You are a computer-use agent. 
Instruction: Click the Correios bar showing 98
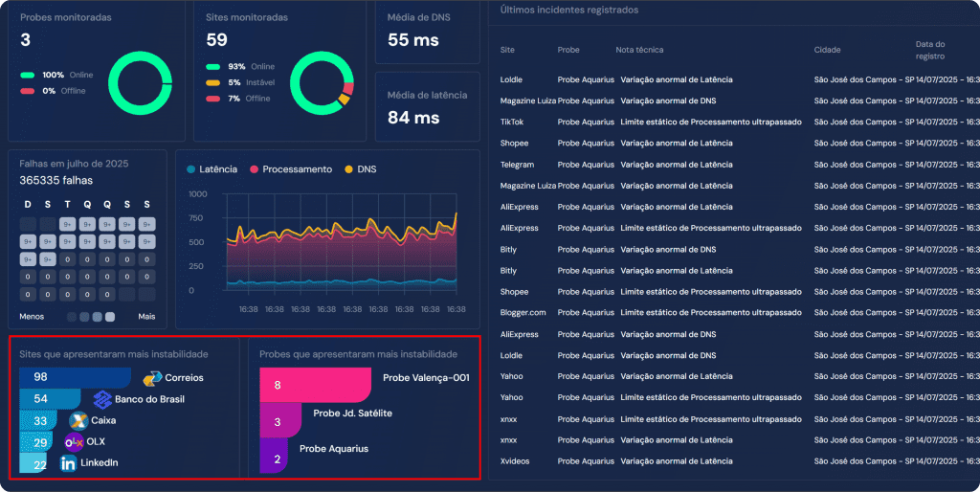[75, 377]
